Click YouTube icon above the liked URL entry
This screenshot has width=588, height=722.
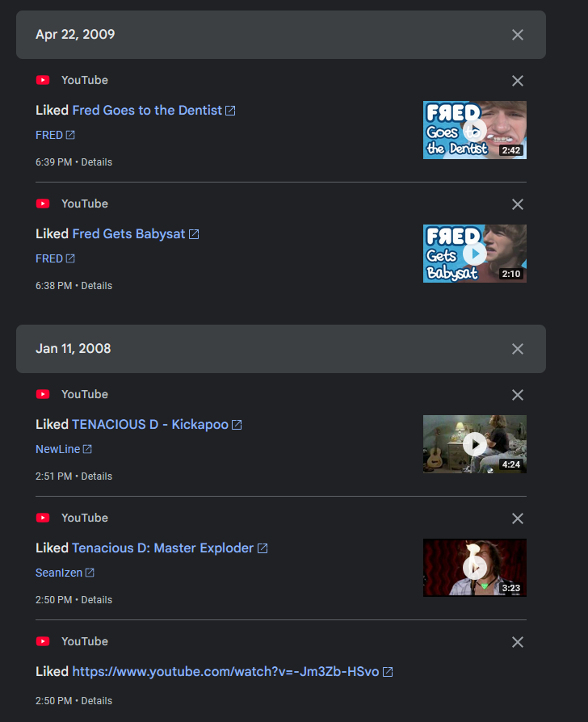43,641
